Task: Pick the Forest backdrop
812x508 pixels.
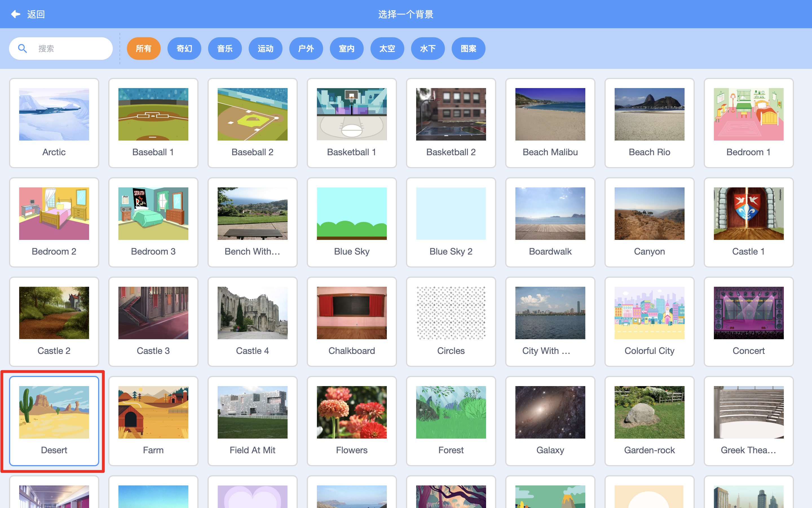Action: click(x=451, y=421)
